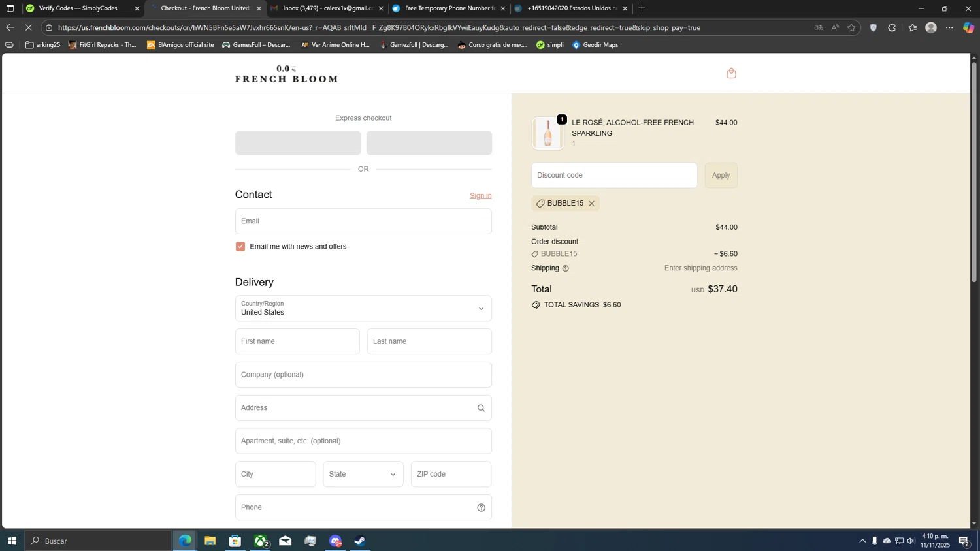Click the Apartment, suite, etc. field
Viewport: 980px width, 551px height.
(363, 441)
